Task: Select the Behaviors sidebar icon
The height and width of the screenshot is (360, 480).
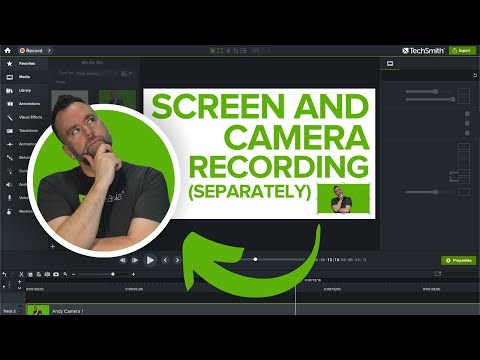Action: click(x=10, y=158)
